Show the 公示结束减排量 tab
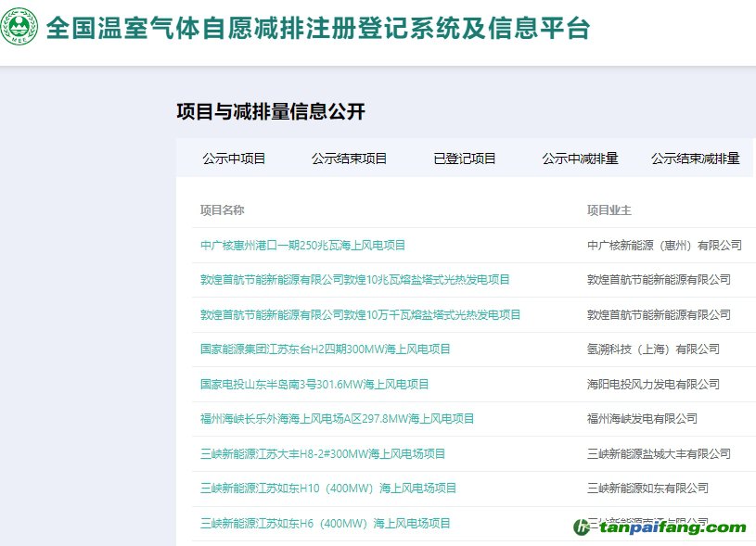Viewport: 756px width, 546px height. [x=695, y=159]
